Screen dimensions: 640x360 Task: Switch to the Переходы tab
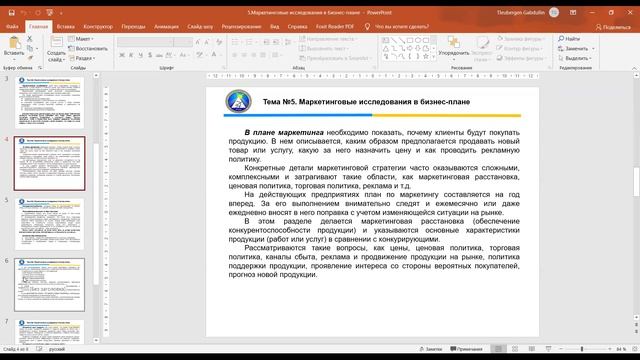click(x=133, y=27)
